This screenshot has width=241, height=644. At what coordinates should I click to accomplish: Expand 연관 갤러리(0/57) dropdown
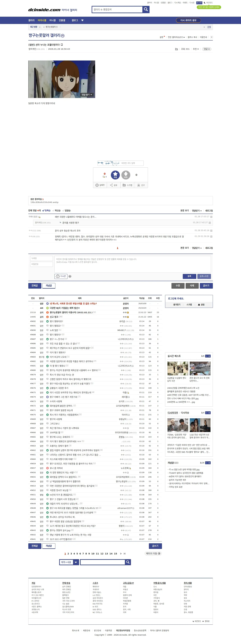pos(176,37)
